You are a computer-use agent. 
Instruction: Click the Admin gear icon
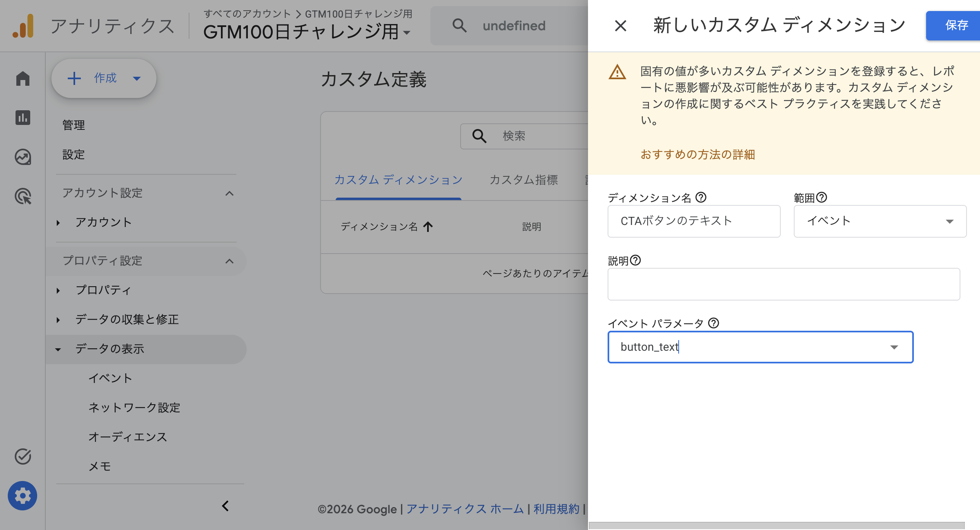click(x=22, y=496)
